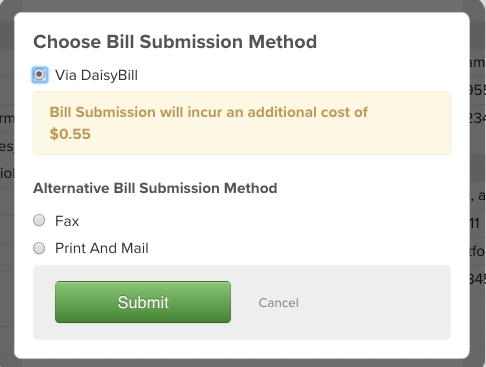Image resolution: width=486 pixels, height=367 pixels.
Task: Click the word 'Method' in the dialog title
Action: point(283,42)
